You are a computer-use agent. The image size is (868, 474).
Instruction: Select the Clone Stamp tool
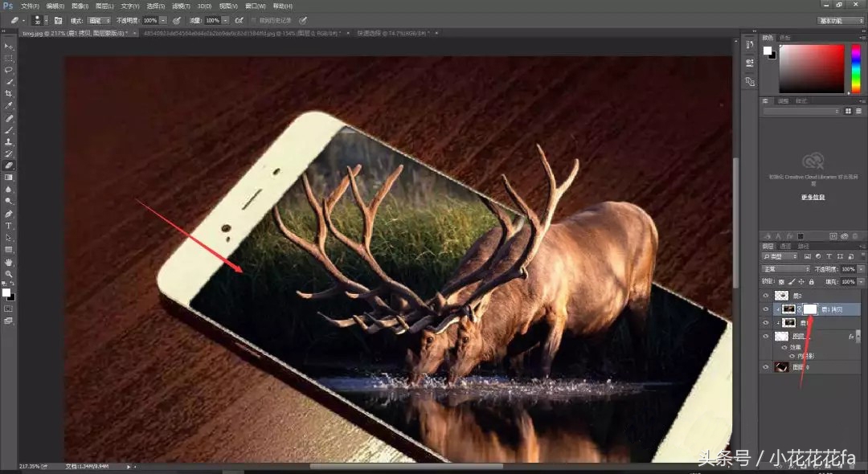pos(9,141)
